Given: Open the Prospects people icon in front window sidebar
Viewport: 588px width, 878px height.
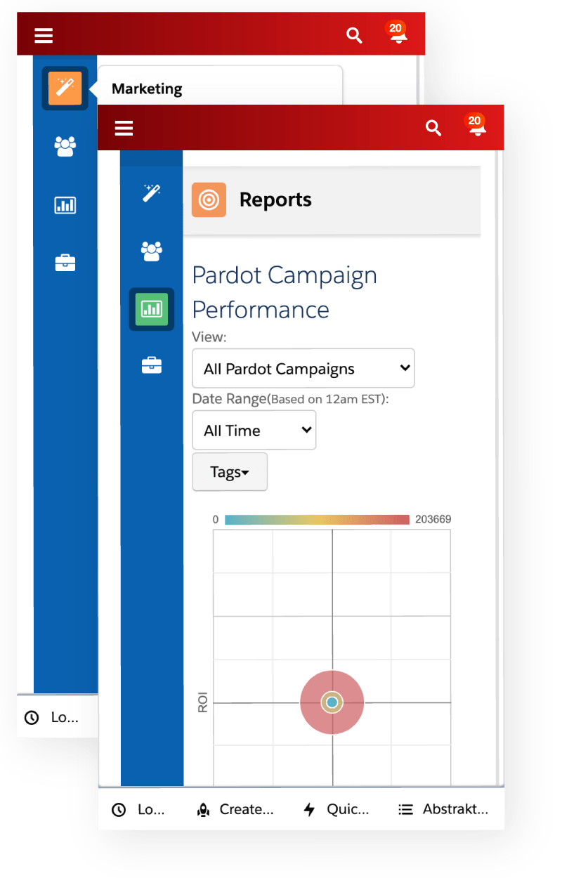Looking at the screenshot, I should click(x=152, y=251).
